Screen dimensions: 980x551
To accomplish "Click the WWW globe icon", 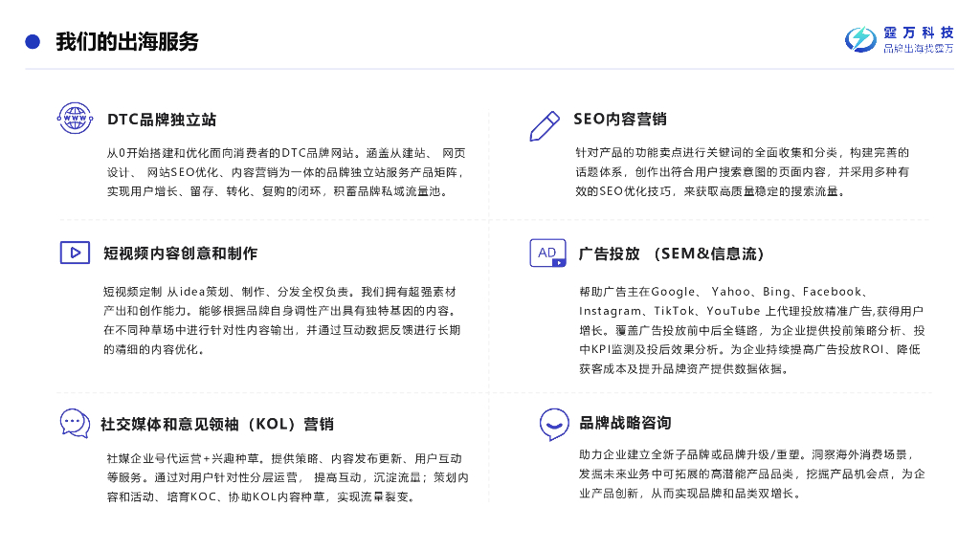I will click(x=75, y=118).
